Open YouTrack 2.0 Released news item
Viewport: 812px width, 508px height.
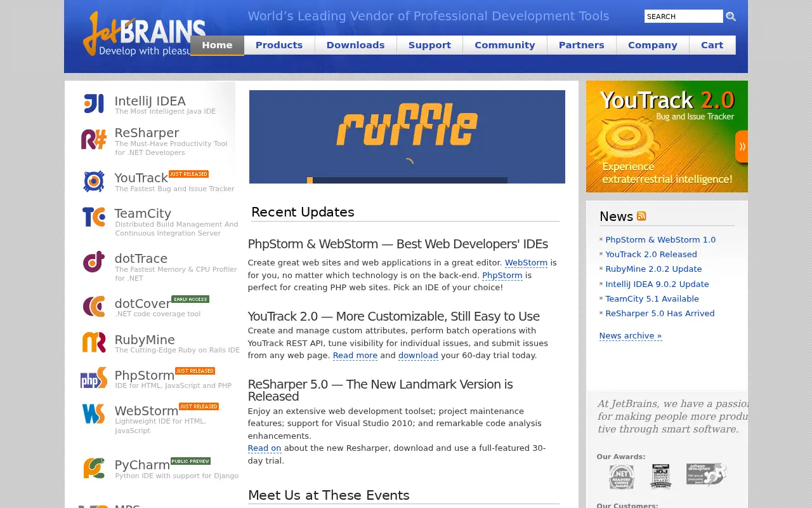tap(652, 254)
